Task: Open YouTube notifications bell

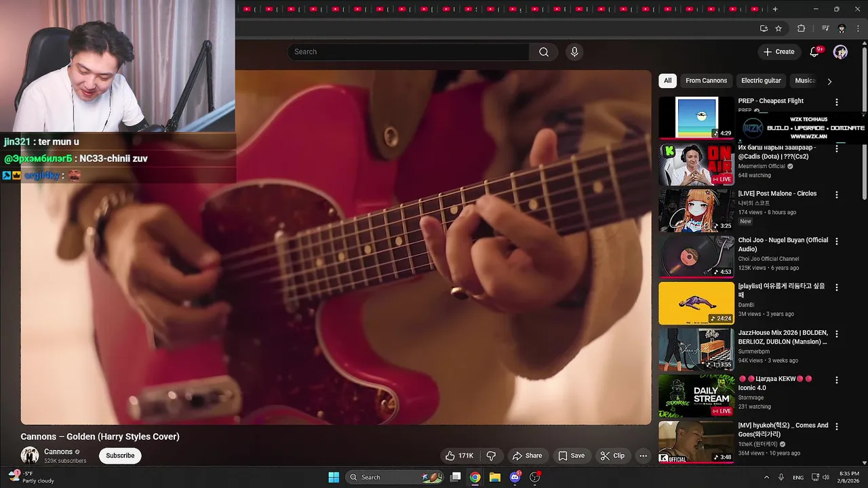Action: (x=815, y=52)
